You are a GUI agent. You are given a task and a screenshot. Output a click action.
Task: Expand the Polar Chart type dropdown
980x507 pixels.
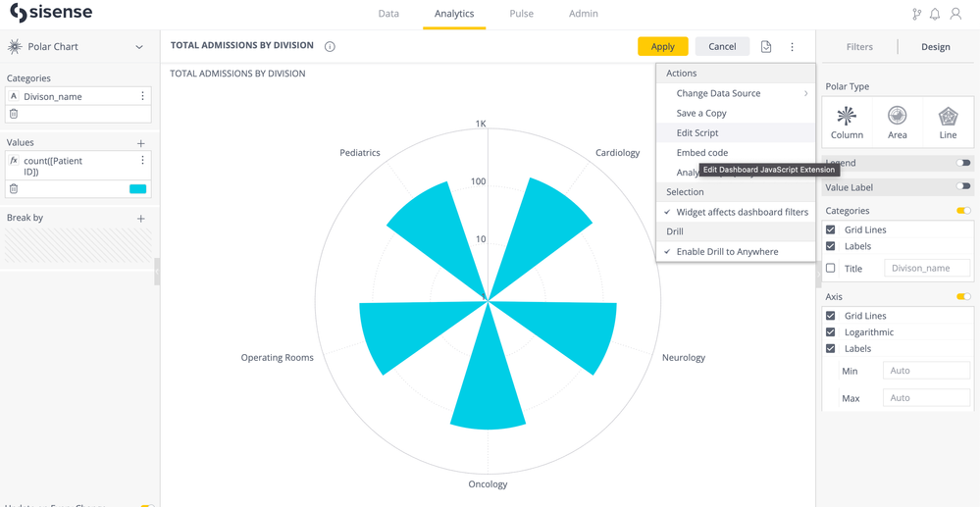point(139,47)
